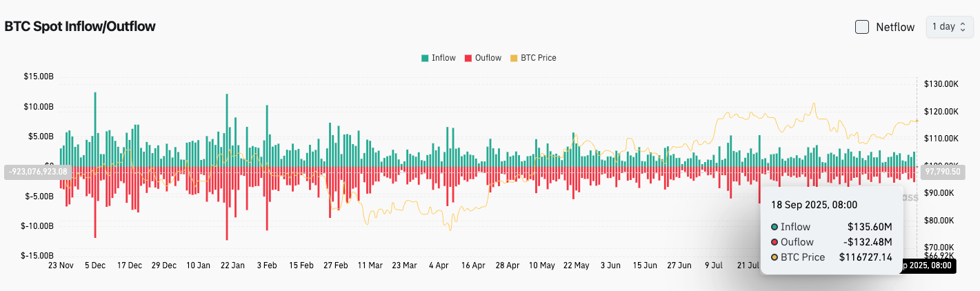Screen dimensions: 980x291
Task: Click tooltip BTC Price value $116727.14
Action: (866, 257)
